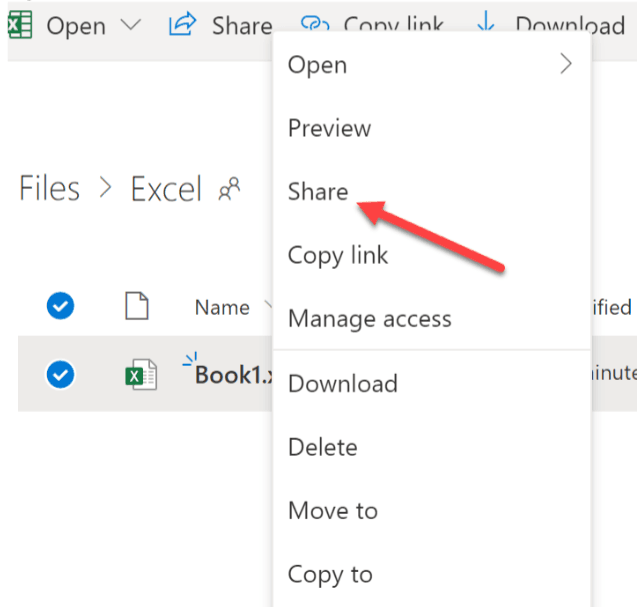Click the Share arrow icon in toolbar
The height and width of the screenshot is (607, 638).
point(182,25)
